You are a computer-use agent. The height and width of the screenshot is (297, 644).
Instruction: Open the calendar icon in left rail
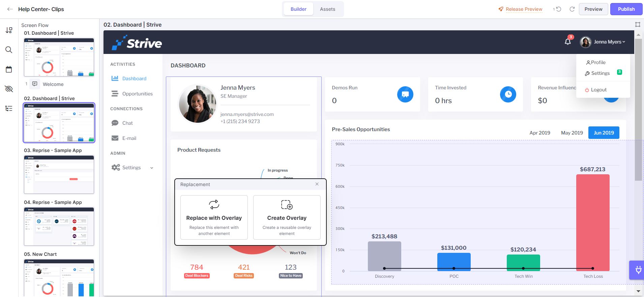pyautogui.click(x=9, y=69)
